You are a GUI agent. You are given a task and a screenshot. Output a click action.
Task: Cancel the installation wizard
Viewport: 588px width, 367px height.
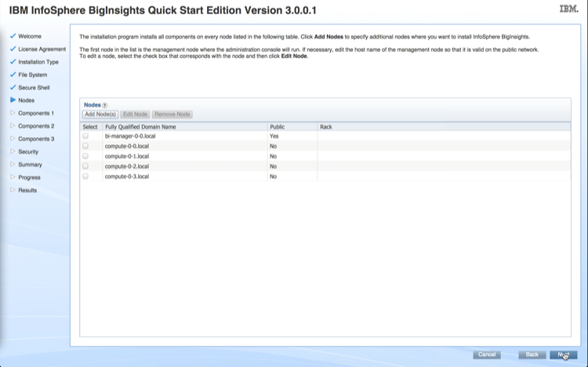pyautogui.click(x=487, y=354)
